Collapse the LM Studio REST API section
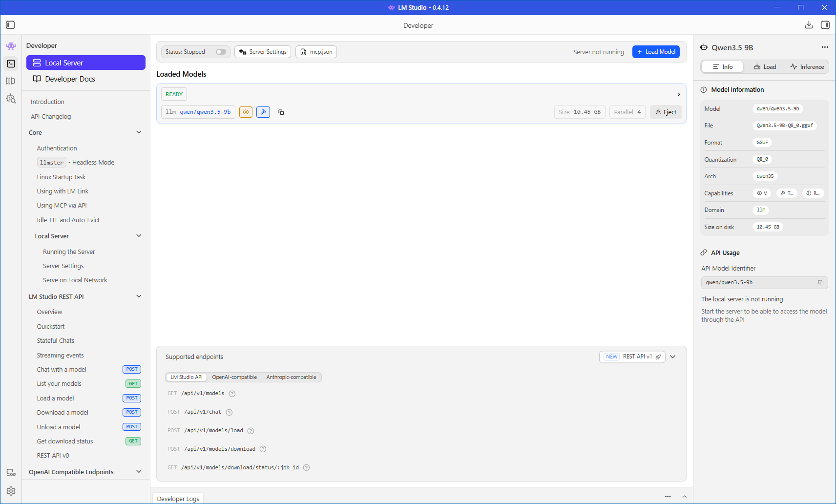This screenshot has height=504, width=836. point(139,296)
